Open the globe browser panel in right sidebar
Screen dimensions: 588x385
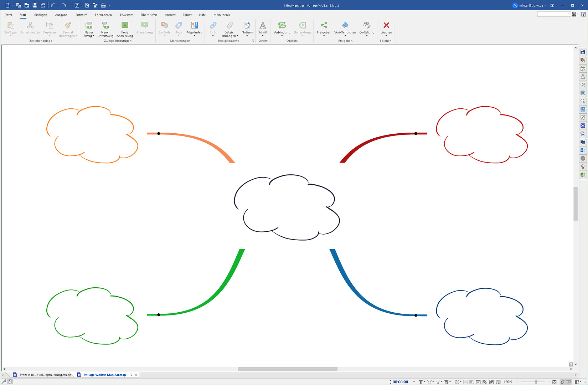click(583, 158)
